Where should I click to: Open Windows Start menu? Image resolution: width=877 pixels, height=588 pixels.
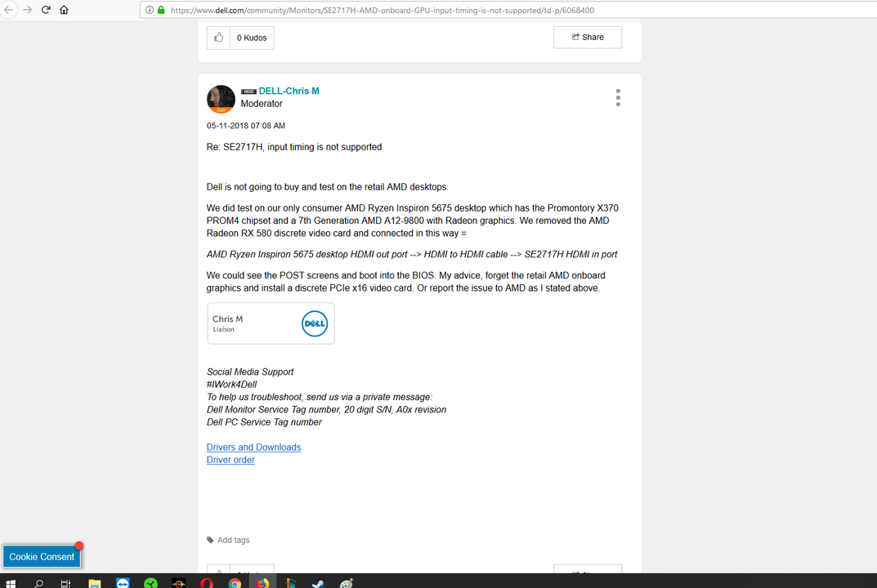coord(11,583)
